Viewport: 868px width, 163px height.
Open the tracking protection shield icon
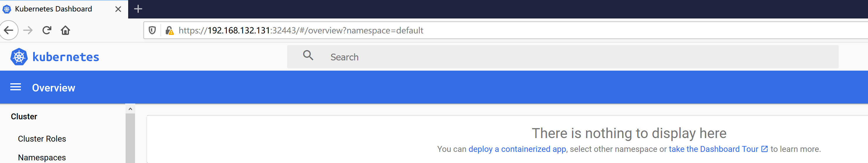click(x=152, y=30)
